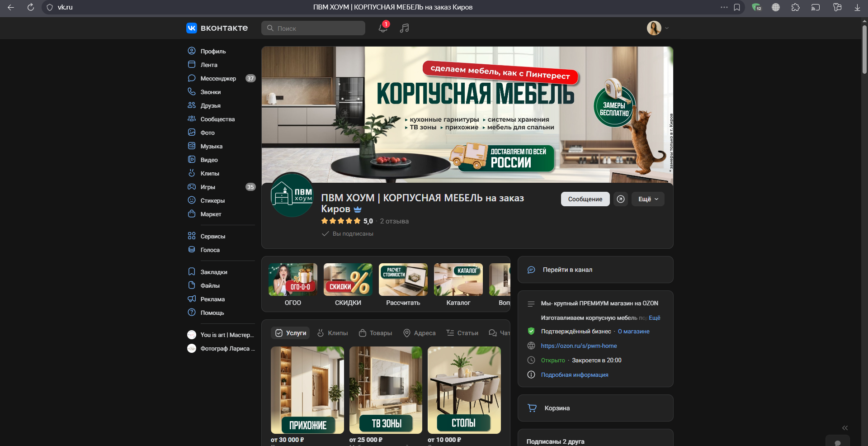Open Подписаны 2 друга block
Viewport: 868px width, 446px height.
coord(595,439)
